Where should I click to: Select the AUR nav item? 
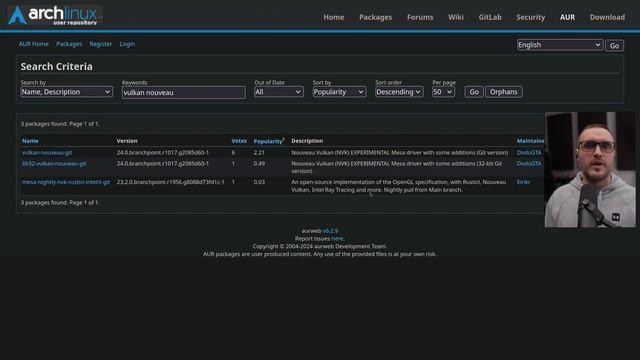[567, 17]
